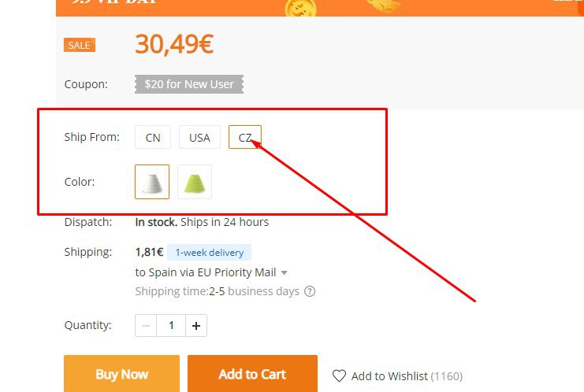Click the heart wishlist icon
This screenshot has width=584, height=392.
(339, 376)
